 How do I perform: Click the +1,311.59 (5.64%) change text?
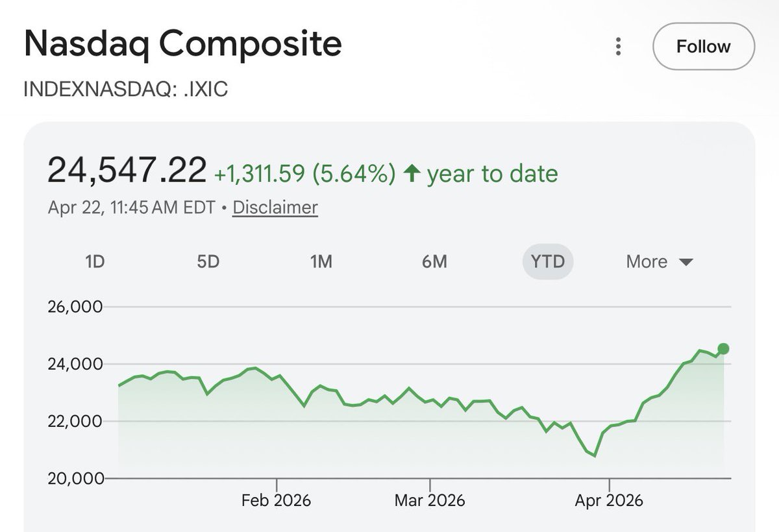[304, 174]
